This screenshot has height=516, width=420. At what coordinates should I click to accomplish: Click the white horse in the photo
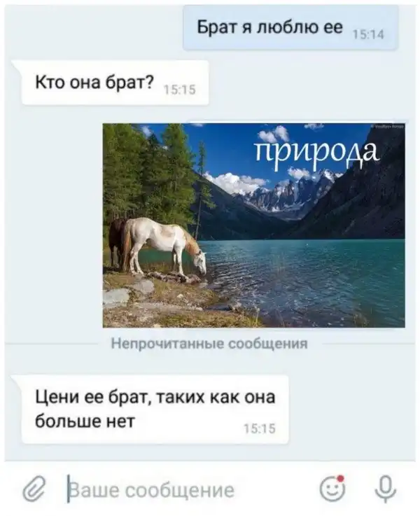(164, 244)
